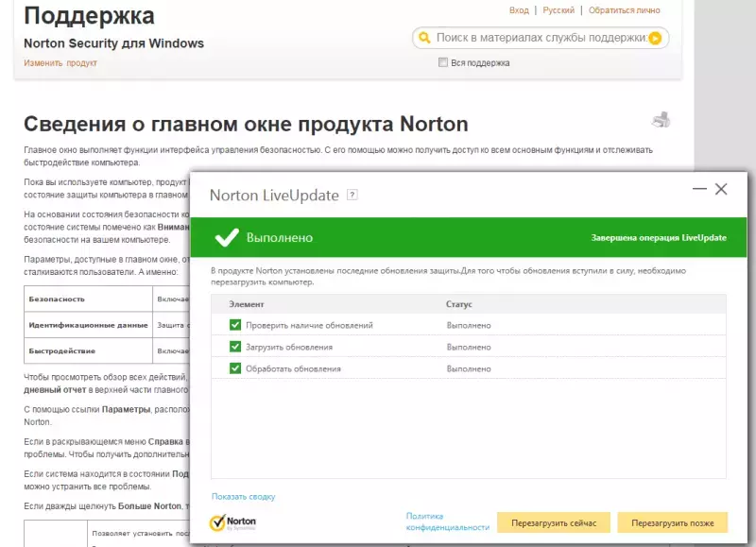Toggle the Проверить наличие обновлений checkbox
Image resolution: width=756 pixels, height=547 pixels.
tap(235, 325)
